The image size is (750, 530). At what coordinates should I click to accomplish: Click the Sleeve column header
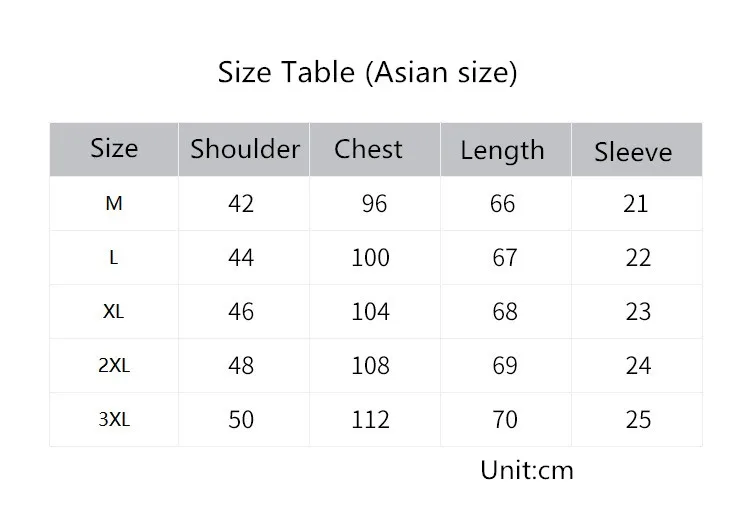point(633,152)
